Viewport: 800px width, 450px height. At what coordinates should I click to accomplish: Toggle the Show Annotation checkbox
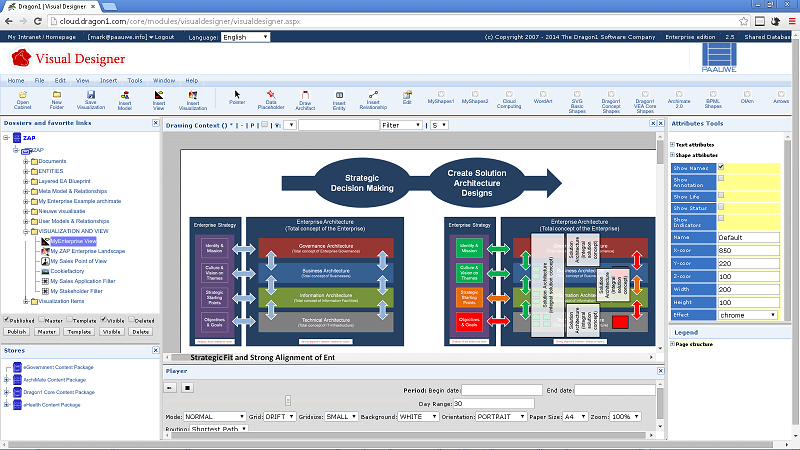721,178
